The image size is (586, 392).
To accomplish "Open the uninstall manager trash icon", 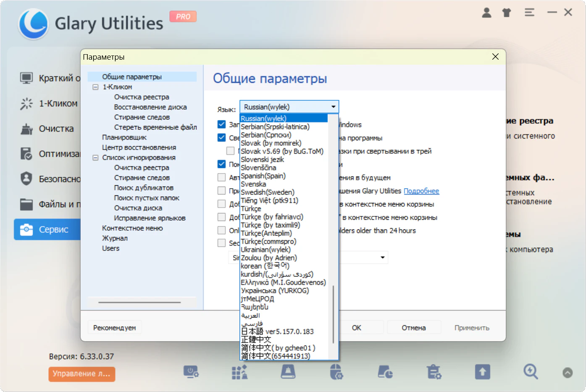I will pyautogui.click(x=434, y=372).
